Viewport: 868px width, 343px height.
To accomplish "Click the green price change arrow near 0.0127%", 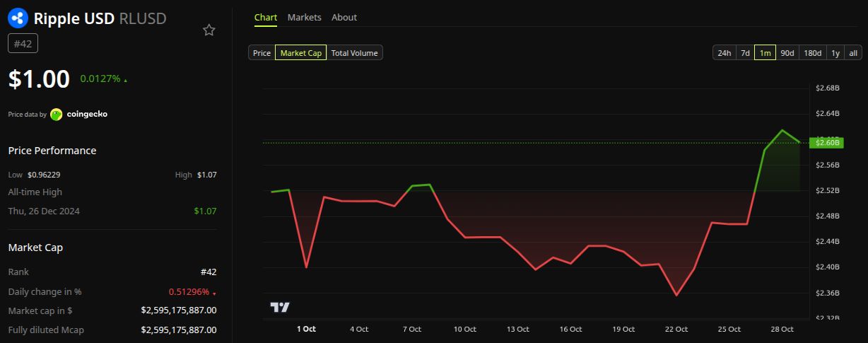I will pos(126,81).
